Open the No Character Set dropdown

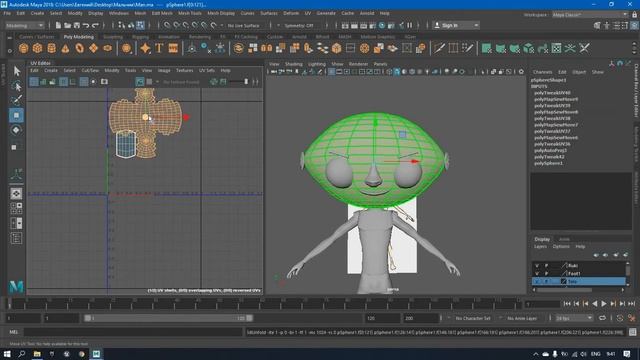click(473, 318)
